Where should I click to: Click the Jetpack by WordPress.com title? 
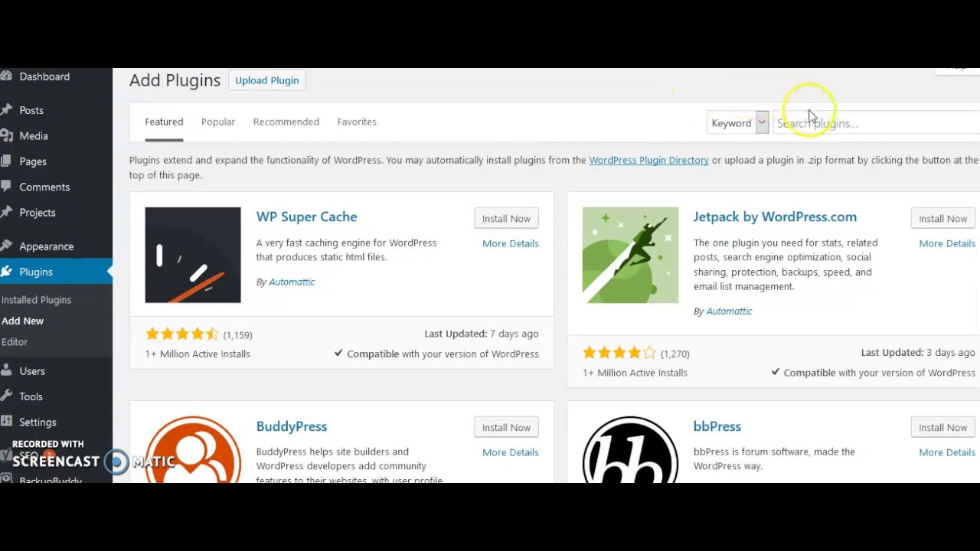[775, 217]
